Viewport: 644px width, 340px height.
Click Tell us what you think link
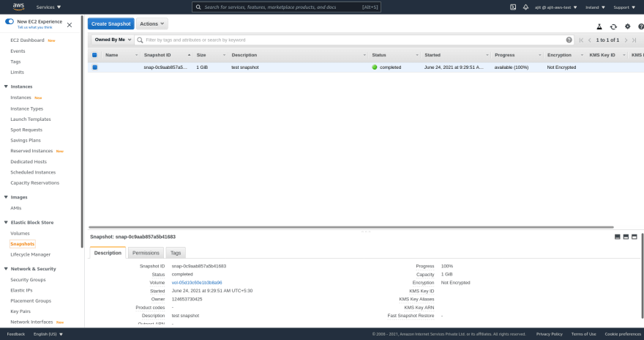click(x=35, y=28)
